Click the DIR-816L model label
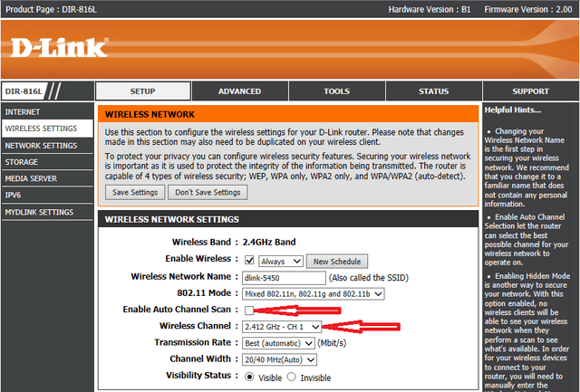 tap(24, 91)
